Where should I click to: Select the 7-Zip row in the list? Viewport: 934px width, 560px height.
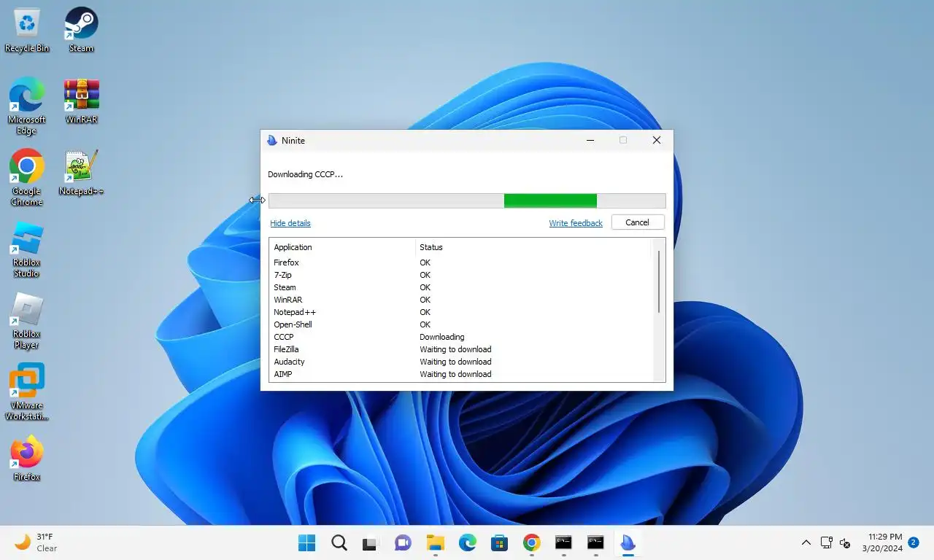(460, 275)
